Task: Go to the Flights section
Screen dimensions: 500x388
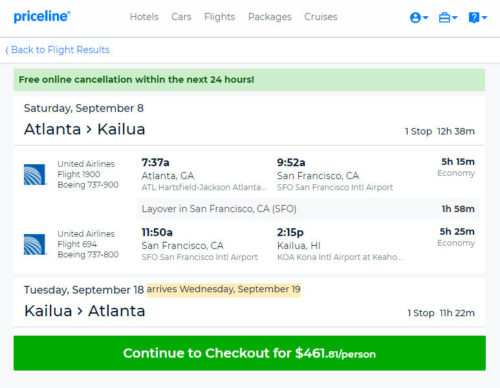Action: tap(220, 17)
